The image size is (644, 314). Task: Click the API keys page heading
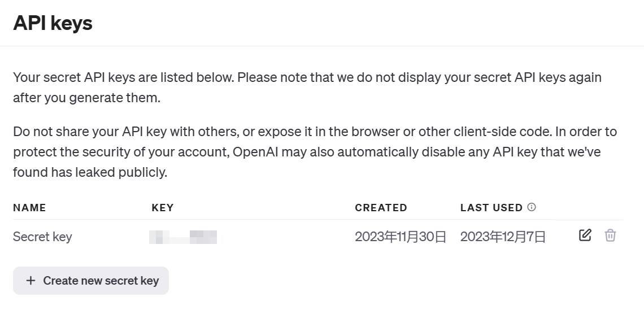click(x=53, y=23)
